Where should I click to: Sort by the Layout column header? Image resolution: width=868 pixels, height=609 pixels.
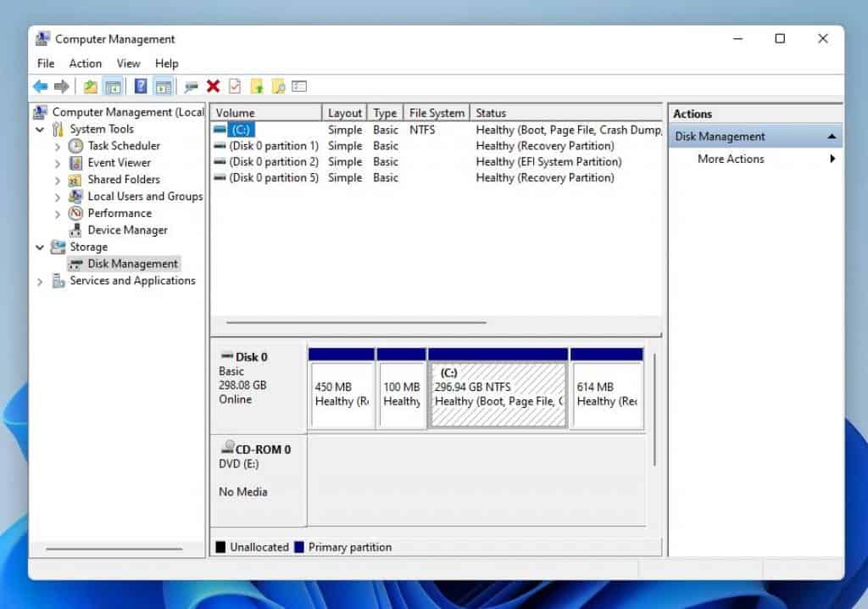(344, 113)
